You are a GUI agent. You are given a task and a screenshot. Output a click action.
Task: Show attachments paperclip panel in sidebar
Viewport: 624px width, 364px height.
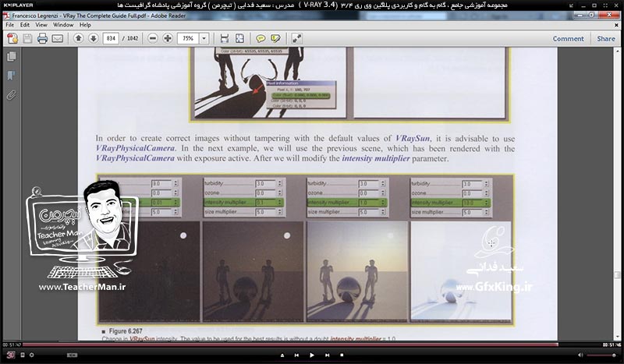(x=12, y=95)
